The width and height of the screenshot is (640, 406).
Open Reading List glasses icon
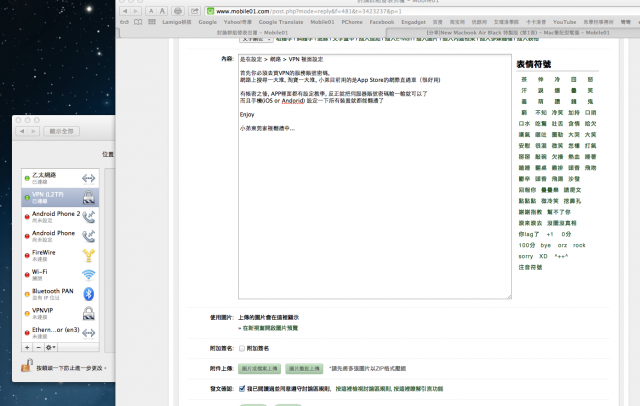[x=124, y=22]
